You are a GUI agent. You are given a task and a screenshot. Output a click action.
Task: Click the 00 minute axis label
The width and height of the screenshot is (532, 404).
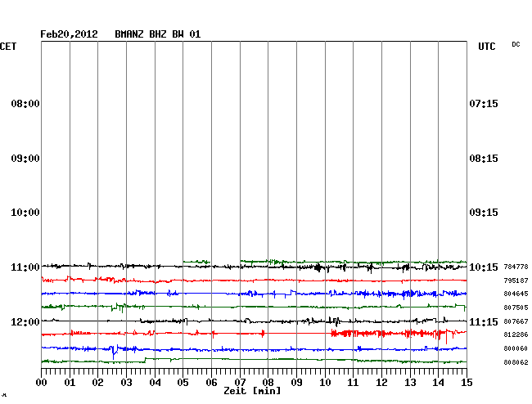tap(42, 383)
